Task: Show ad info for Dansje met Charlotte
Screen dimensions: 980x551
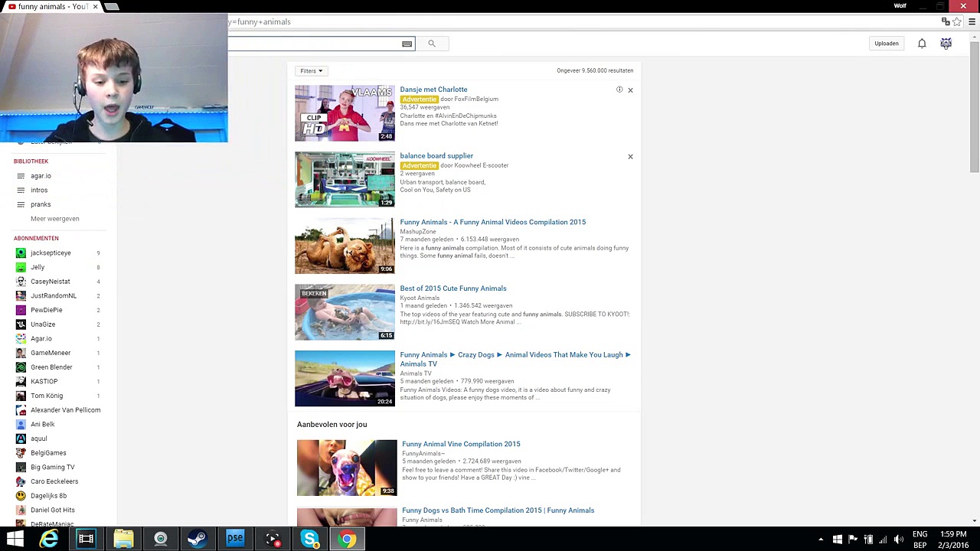Action: click(x=619, y=90)
